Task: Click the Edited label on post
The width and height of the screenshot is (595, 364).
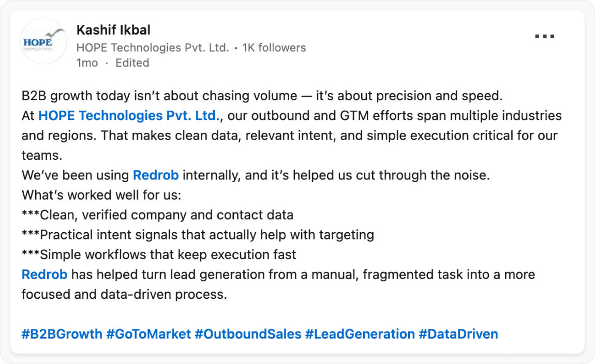Action: point(132,63)
